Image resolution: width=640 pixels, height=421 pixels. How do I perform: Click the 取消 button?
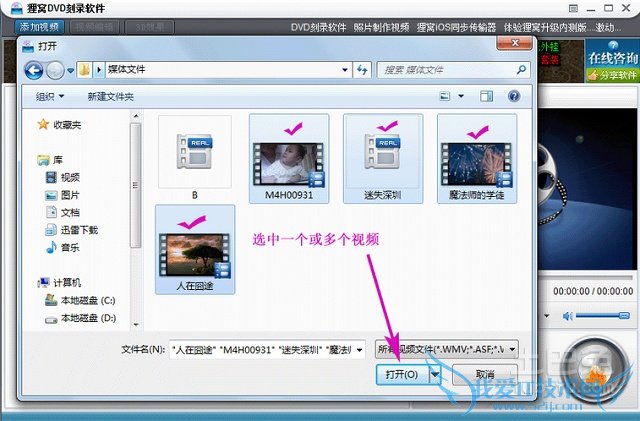pos(485,374)
